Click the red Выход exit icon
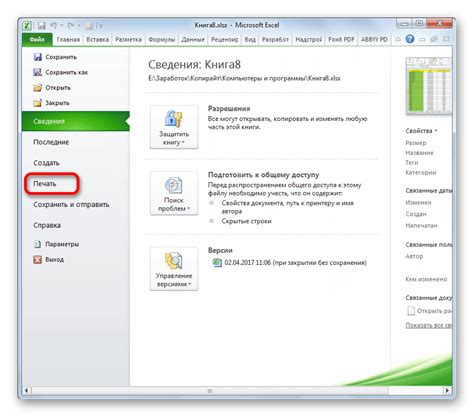Screen dimensions: 474x417 pyautogui.click(x=37, y=260)
